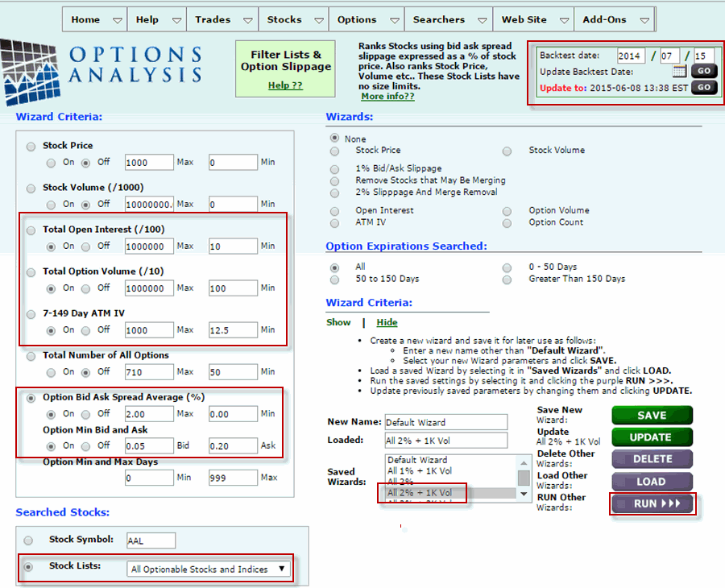Viewport: 725px width, 588px height.
Task: Click Option Min Bid field 0.05
Action: pos(149,445)
